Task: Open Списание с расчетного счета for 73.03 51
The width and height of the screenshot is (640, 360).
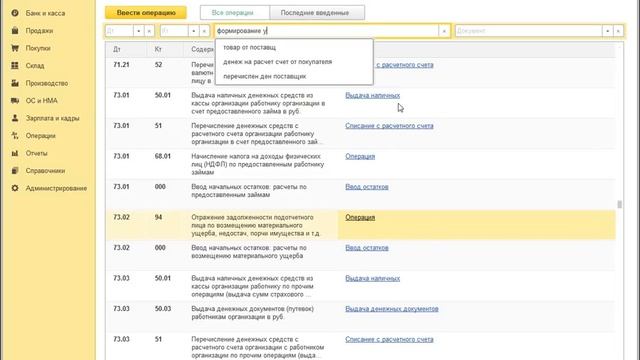Action: pyautogui.click(x=389, y=340)
